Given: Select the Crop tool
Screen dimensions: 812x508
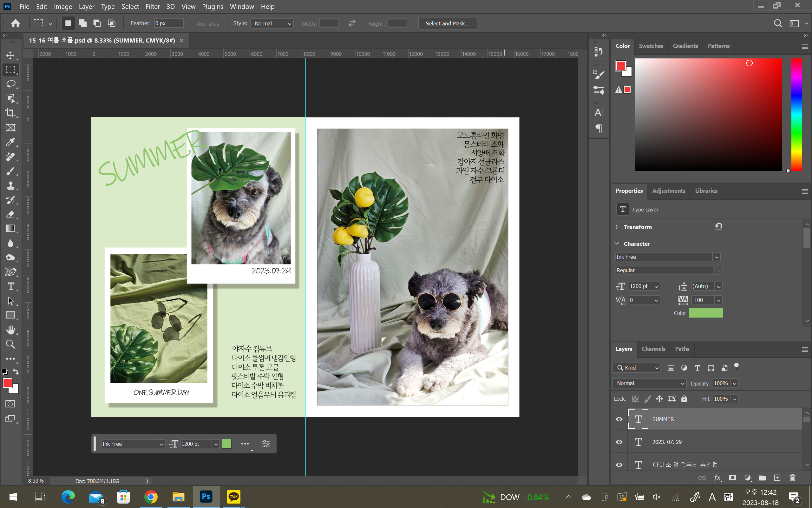Looking at the screenshot, I should tap(10, 113).
